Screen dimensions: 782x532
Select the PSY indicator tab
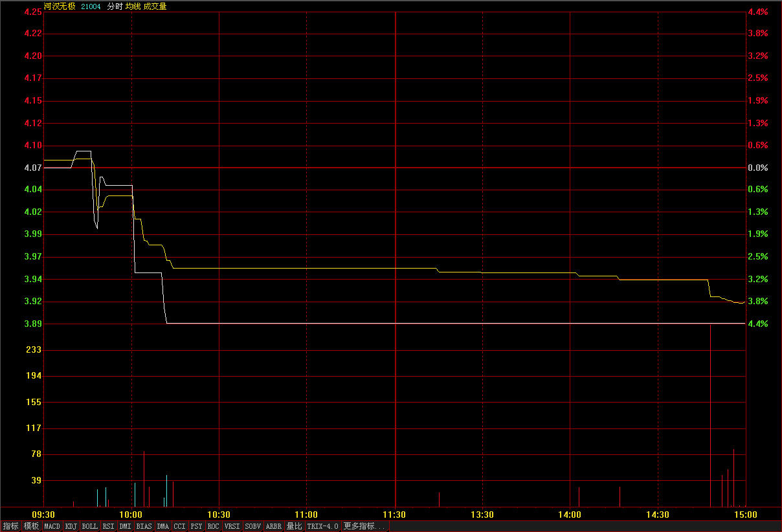196,526
